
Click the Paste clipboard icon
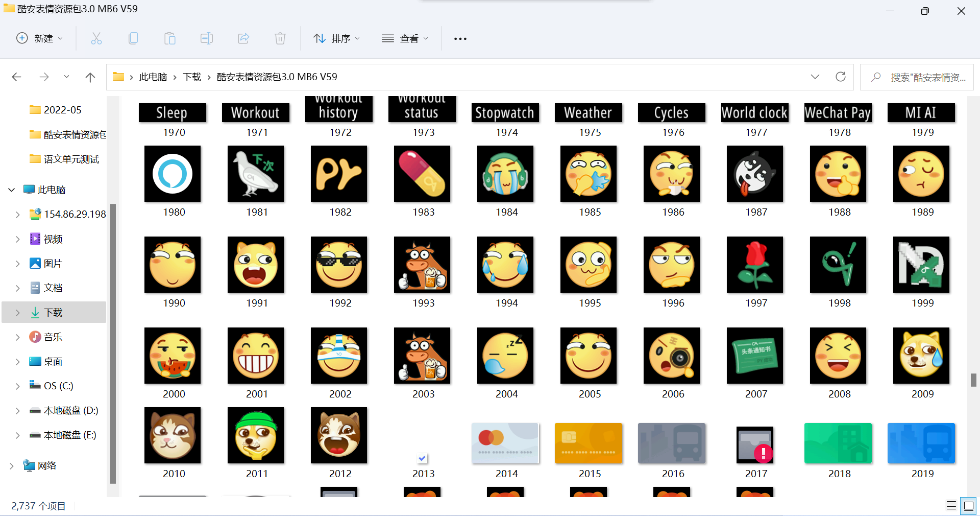[x=170, y=38]
